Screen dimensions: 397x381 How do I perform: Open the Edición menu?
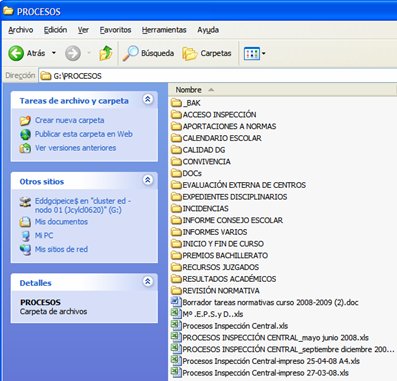click(55, 30)
